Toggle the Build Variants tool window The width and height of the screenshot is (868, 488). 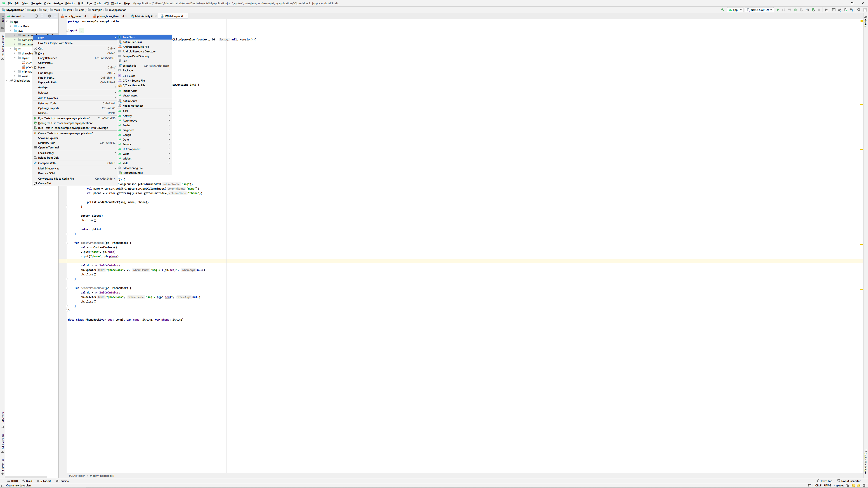click(x=2, y=443)
